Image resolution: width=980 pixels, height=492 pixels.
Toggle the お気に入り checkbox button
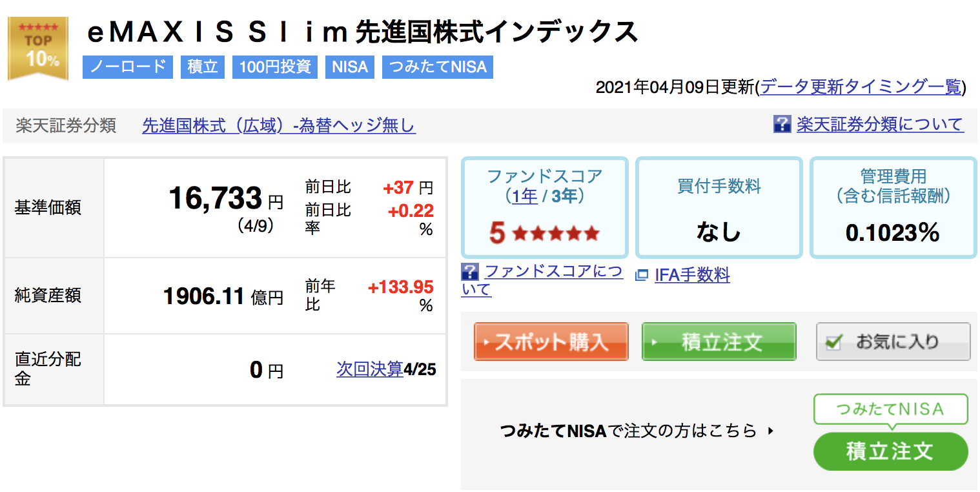click(x=893, y=342)
